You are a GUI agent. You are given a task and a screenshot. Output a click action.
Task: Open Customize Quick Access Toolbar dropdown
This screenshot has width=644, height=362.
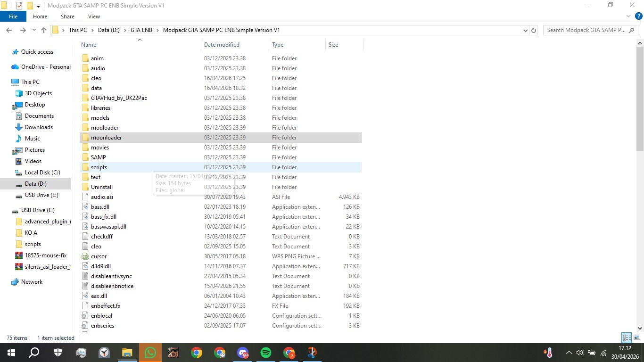tap(39, 6)
